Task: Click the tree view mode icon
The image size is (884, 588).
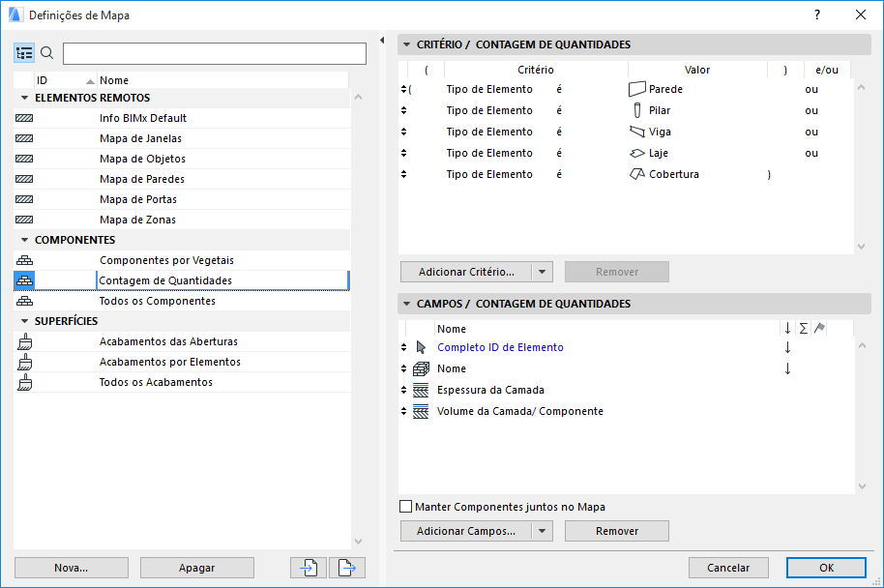Action: 24,53
